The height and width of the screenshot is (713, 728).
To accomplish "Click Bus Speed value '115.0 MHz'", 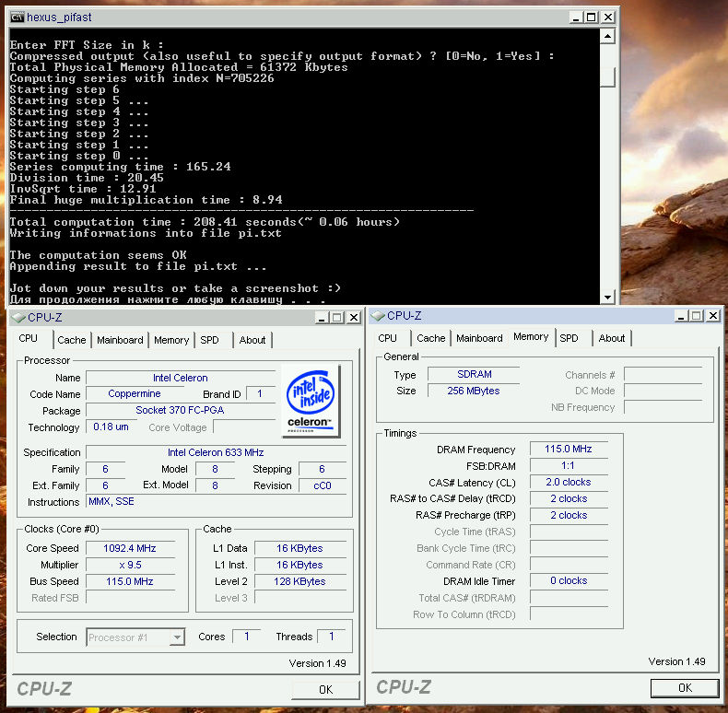I will [130, 581].
